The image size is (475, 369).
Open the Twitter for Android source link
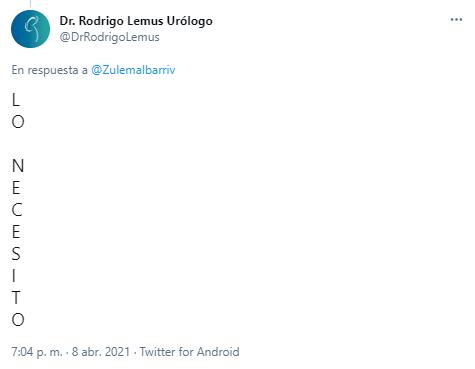[189, 352]
